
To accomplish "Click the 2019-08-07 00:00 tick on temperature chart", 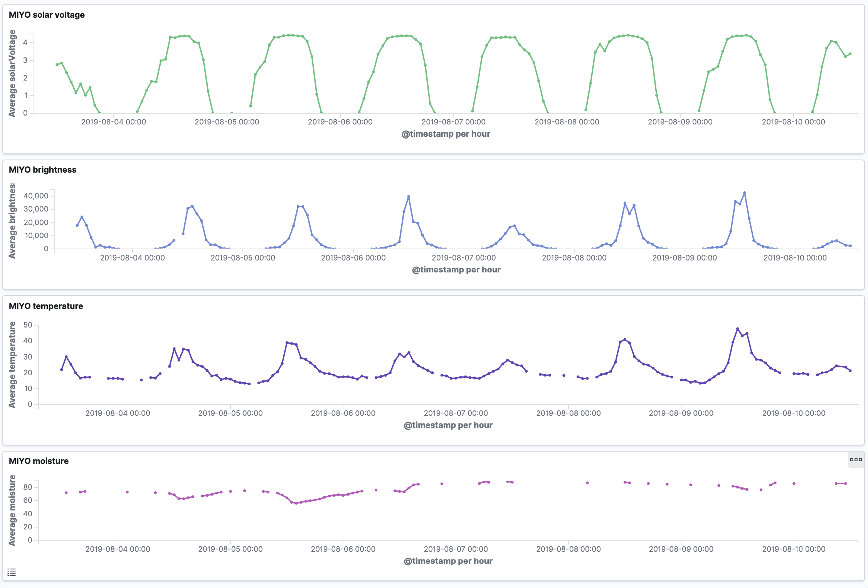I will [456, 413].
